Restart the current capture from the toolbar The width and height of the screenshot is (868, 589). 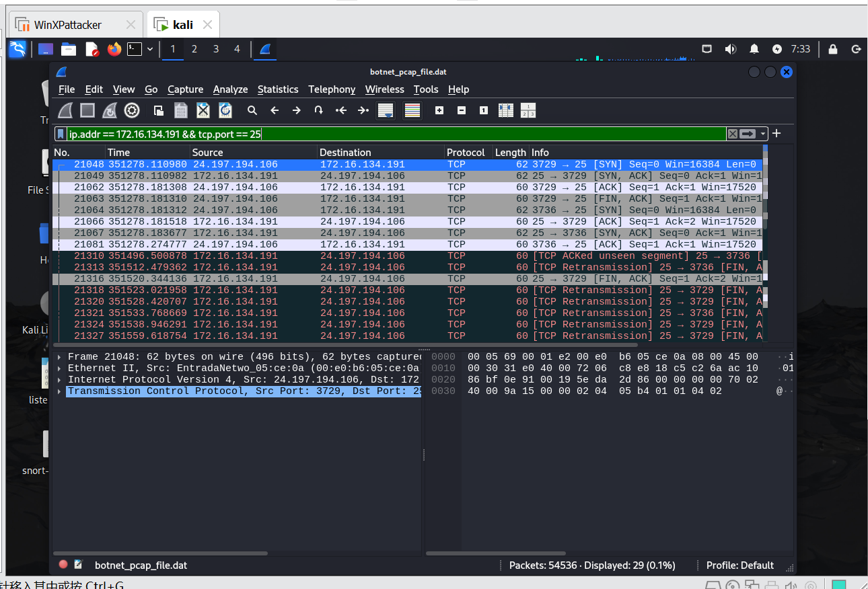(110, 110)
